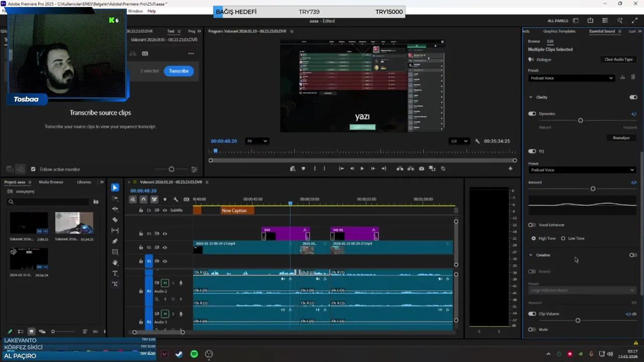This screenshot has width=644, height=362.
Task: Enable the Mute switch
Action: tap(532, 329)
